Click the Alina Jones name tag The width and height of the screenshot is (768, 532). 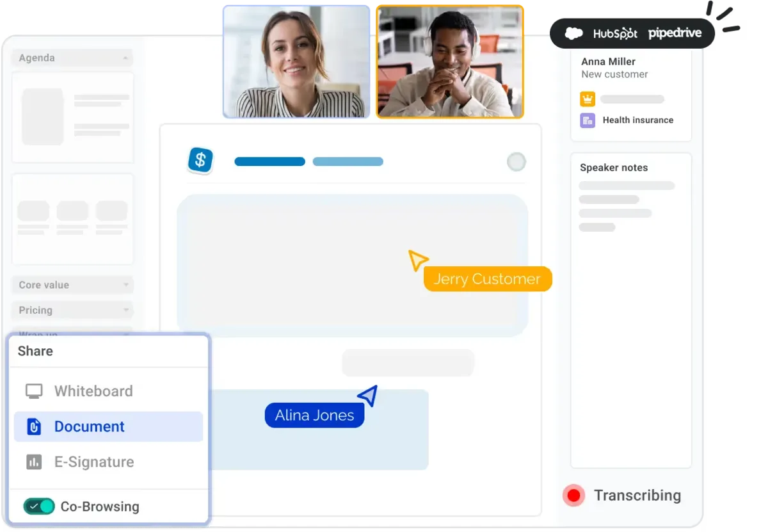[x=314, y=415]
